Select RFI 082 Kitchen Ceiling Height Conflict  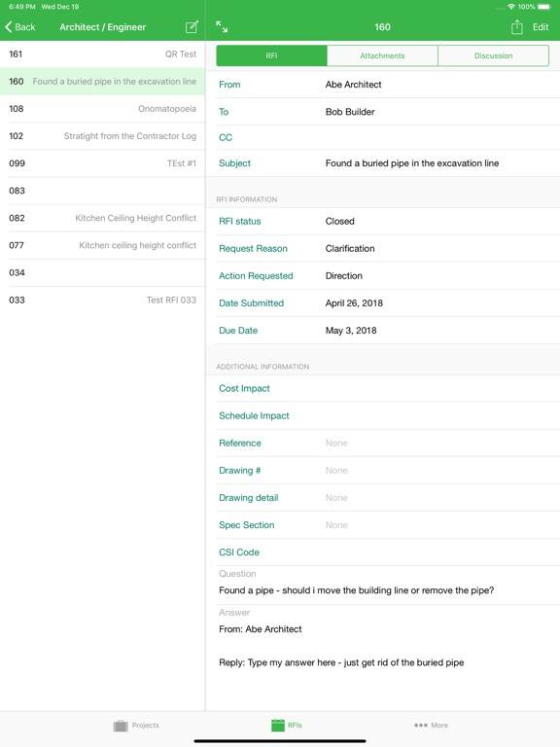[102, 218]
